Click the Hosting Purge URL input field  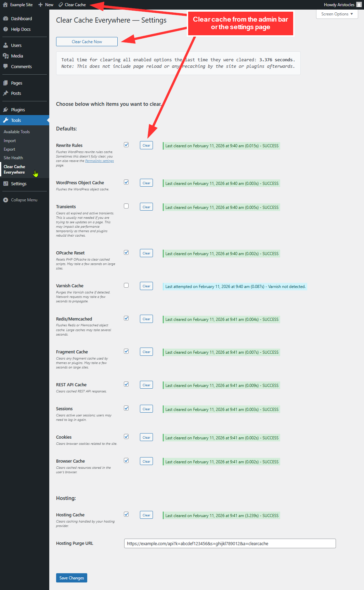click(x=230, y=543)
